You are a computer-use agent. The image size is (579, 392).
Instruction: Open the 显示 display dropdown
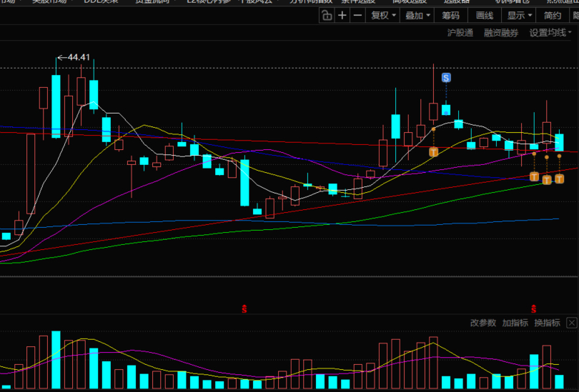point(519,16)
